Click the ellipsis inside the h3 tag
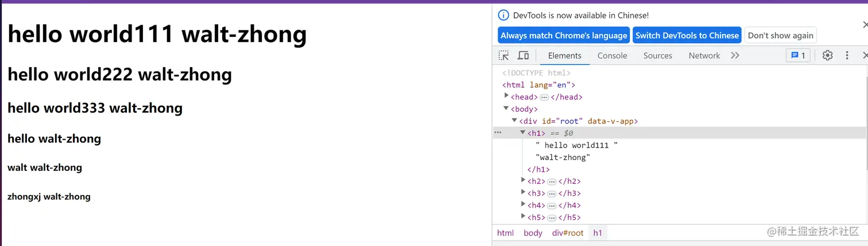Image resolution: width=868 pixels, height=246 pixels. pos(552,194)
